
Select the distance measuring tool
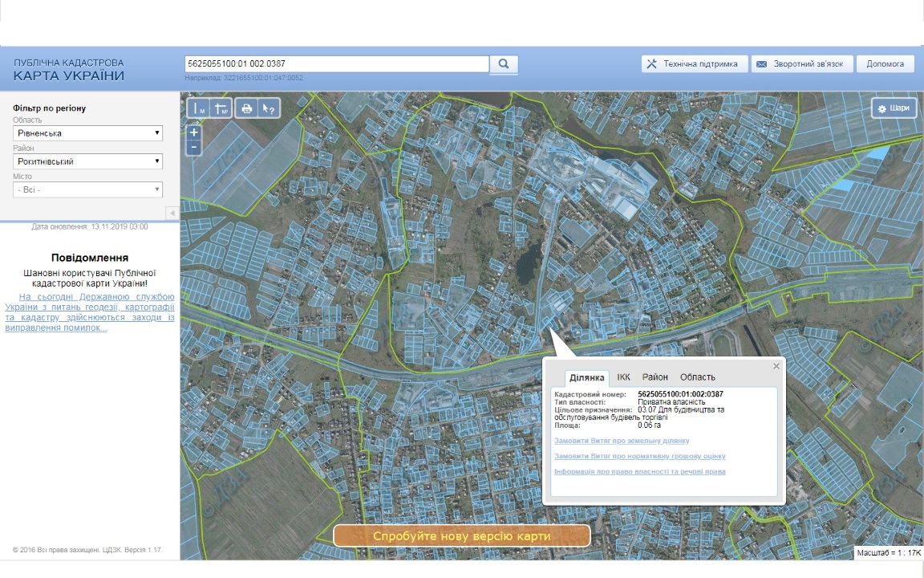click(x=198, y=108)
